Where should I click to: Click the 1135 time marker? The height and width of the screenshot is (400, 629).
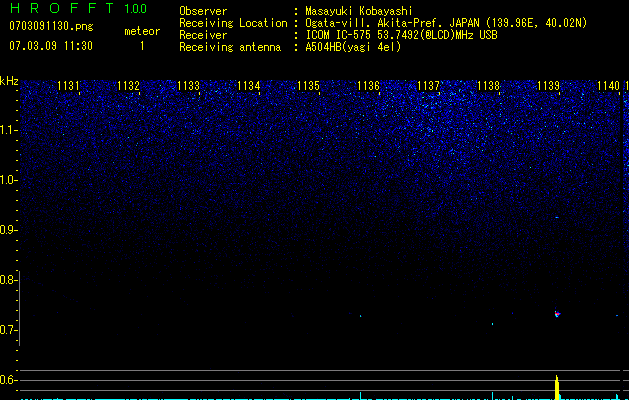pyautogui.click(x=308, y=86)
